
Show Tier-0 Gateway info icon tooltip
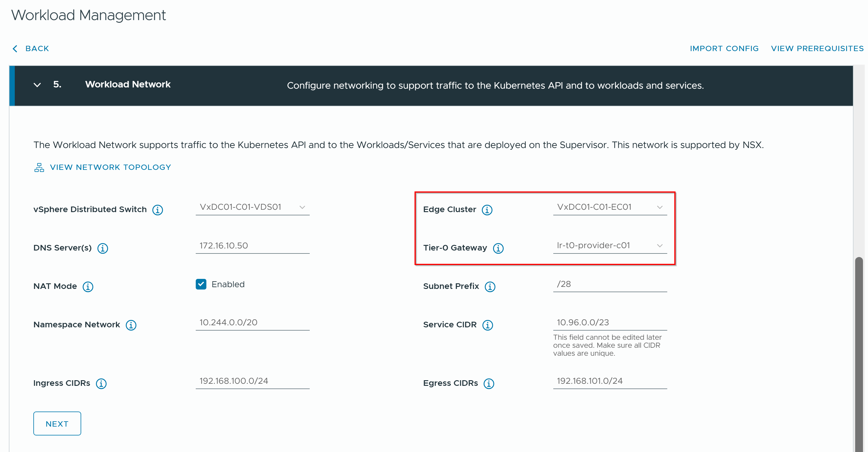tap(498, 248)
